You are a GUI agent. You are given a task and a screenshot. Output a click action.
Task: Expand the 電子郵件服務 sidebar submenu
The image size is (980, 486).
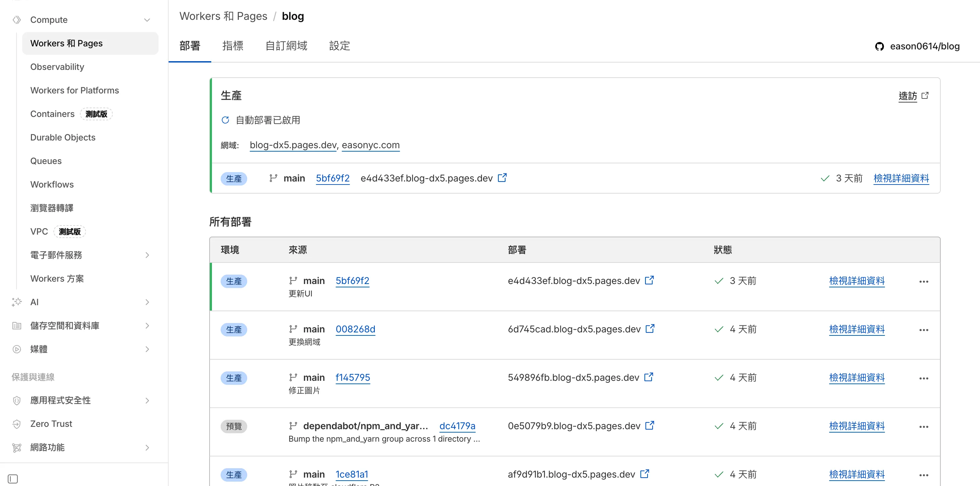(x=147, y=255)
